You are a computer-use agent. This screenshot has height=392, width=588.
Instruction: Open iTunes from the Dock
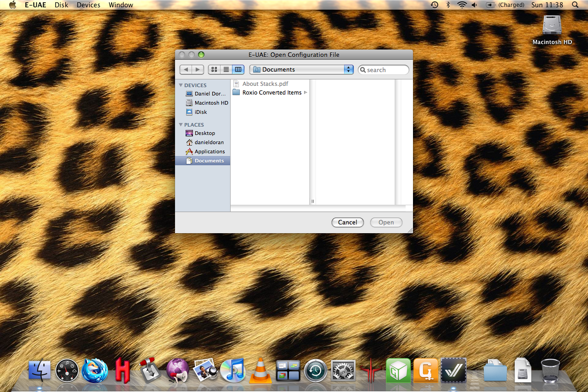(x=233, y=371)
